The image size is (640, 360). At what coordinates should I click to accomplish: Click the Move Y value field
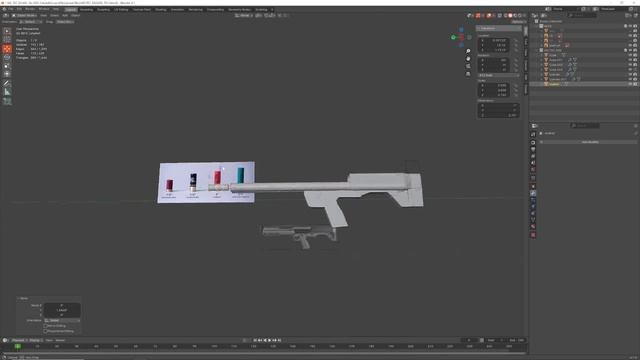(62, 310)
